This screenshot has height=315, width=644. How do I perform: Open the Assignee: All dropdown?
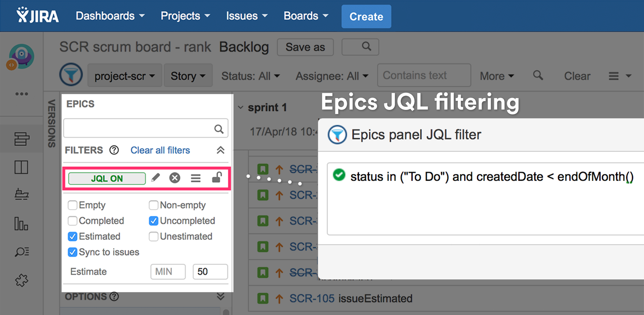pos(332,76)
